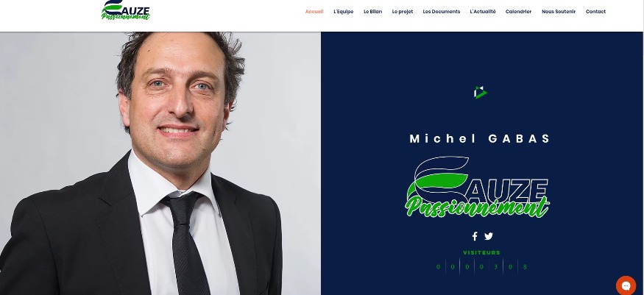Click the large Sauze Passionnément logo
644x295 pixels.
tap(478, 187)
